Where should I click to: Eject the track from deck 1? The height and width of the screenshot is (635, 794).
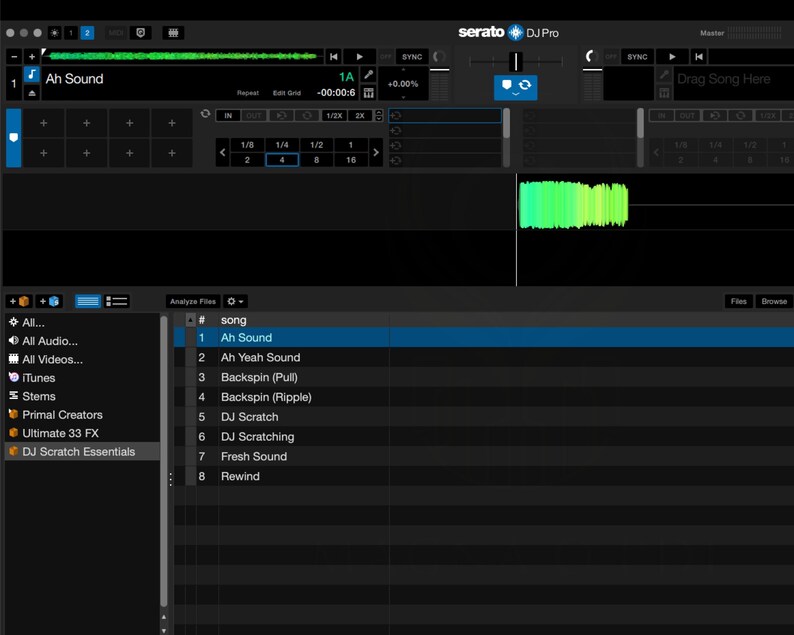(32, 93)
